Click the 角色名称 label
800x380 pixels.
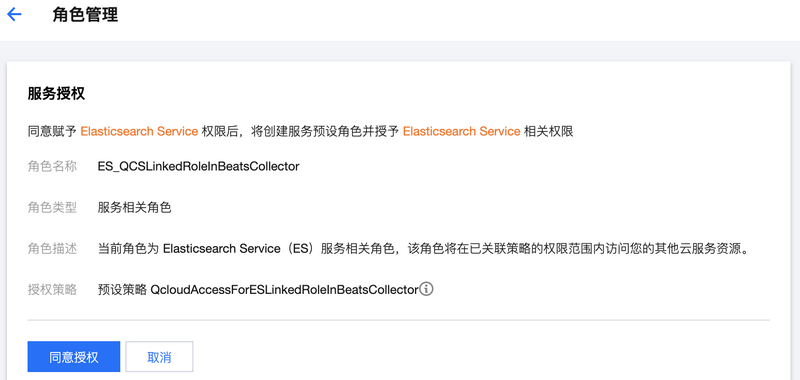(52, 167)
